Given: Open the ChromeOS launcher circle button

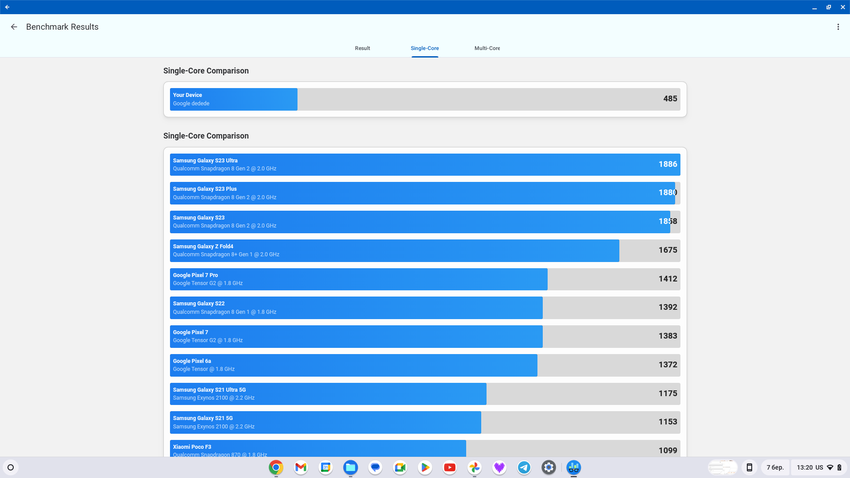Looking at the screenshot, I should pos(11,467).
